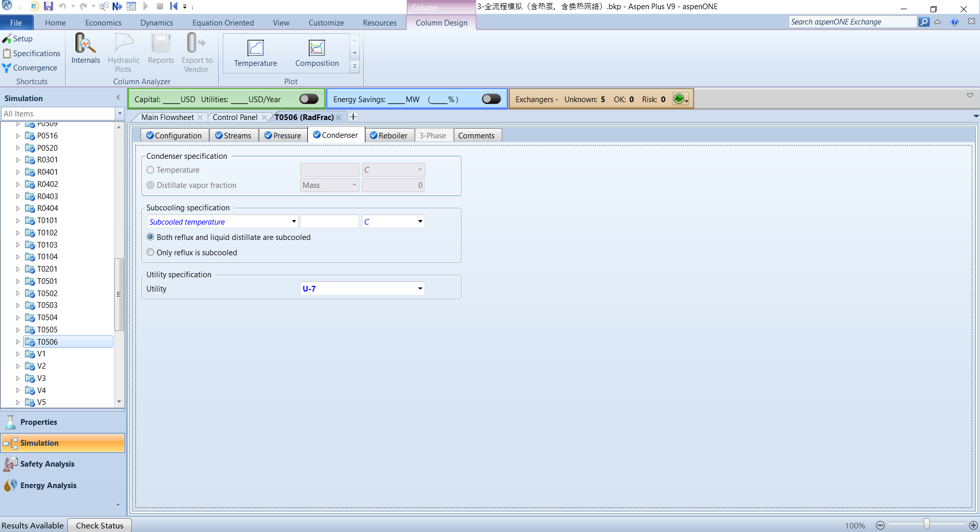980x532 pixels.
Task: Save the simulation with the floppy disk icon
Action: [x=48, y=7]
